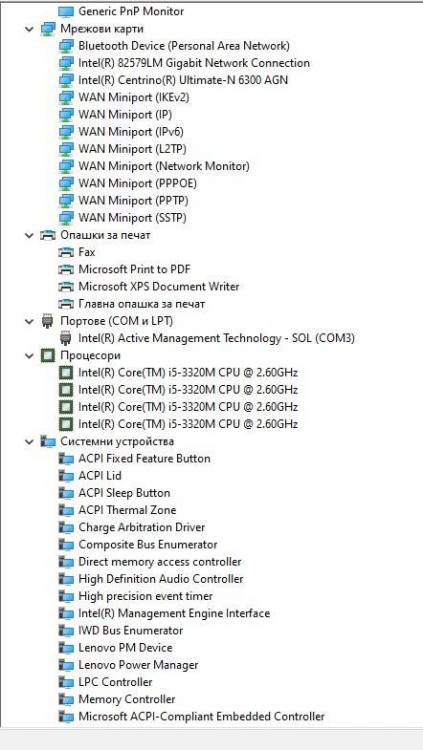
Task: Click the Intel Active Management Technology port icon
Action: click(x=66, y=339)
